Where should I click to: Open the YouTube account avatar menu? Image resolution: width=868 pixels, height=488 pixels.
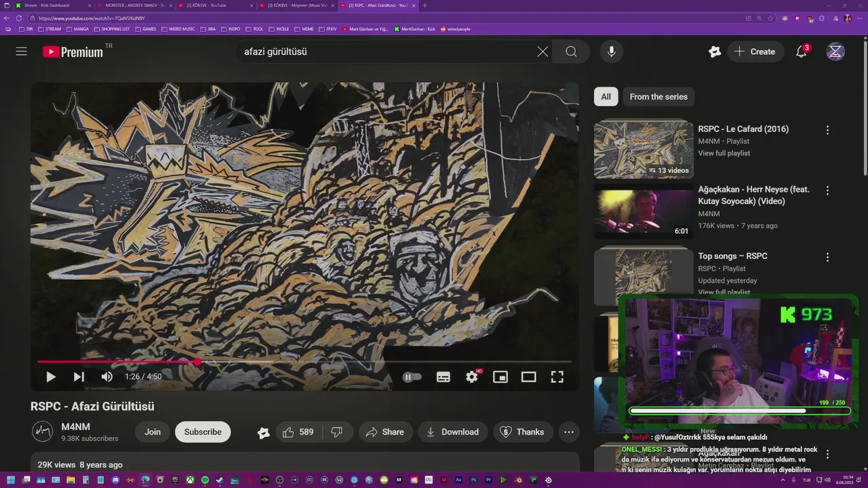[835, 52]
